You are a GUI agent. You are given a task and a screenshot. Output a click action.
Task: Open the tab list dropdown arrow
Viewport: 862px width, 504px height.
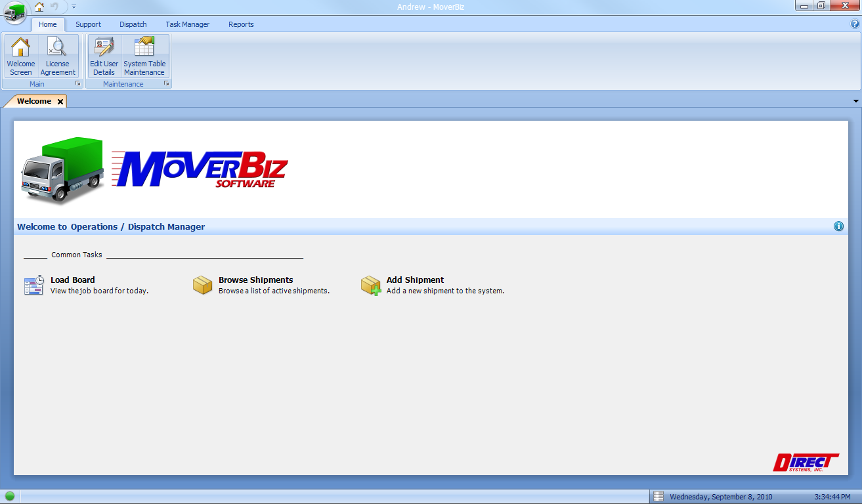tap(855, 101)
